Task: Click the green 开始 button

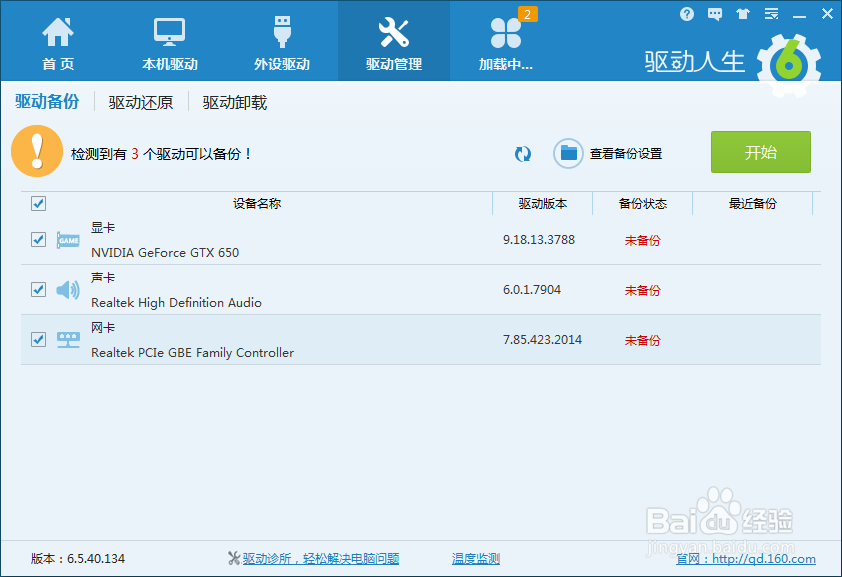Action: coord(761,152)
